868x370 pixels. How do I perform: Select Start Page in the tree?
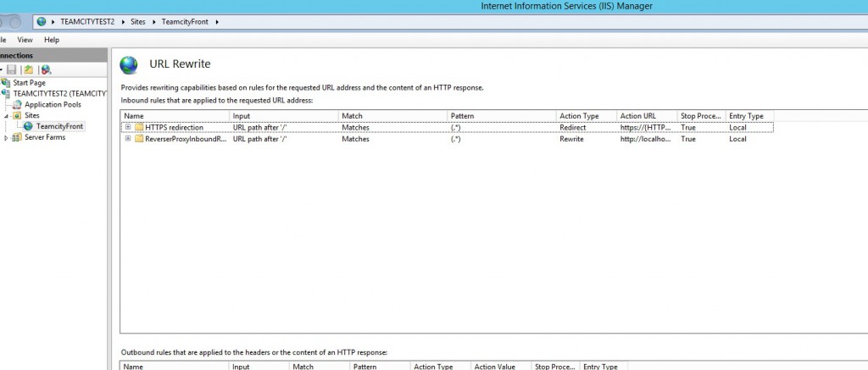point(30,83)
